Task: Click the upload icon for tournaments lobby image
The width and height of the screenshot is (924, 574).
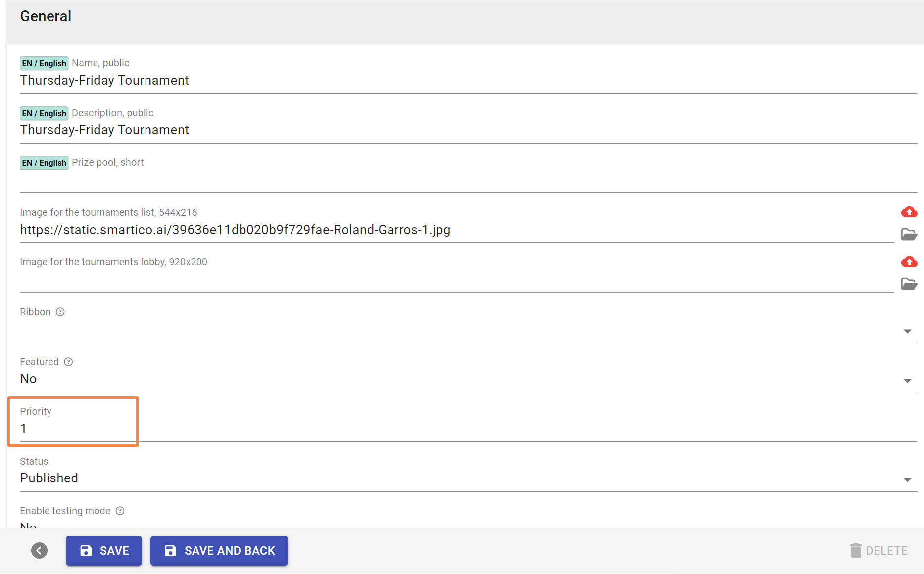Action: click(909, 262)
